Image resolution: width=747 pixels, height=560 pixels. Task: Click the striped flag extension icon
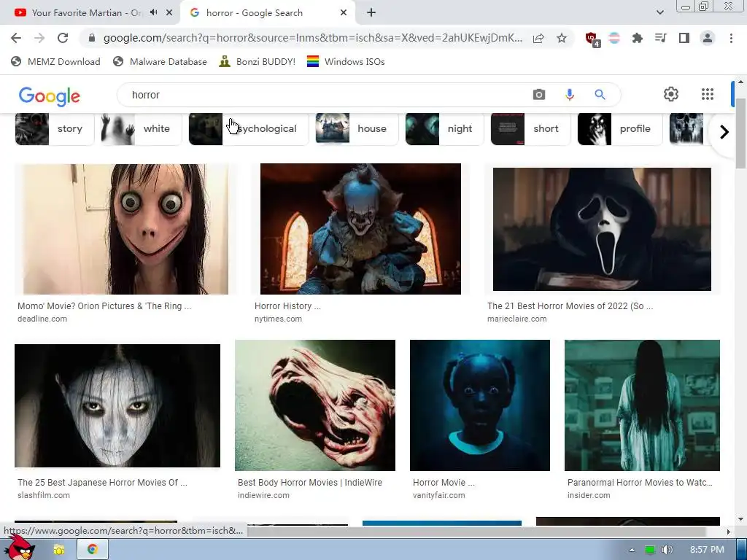[614, 38]
